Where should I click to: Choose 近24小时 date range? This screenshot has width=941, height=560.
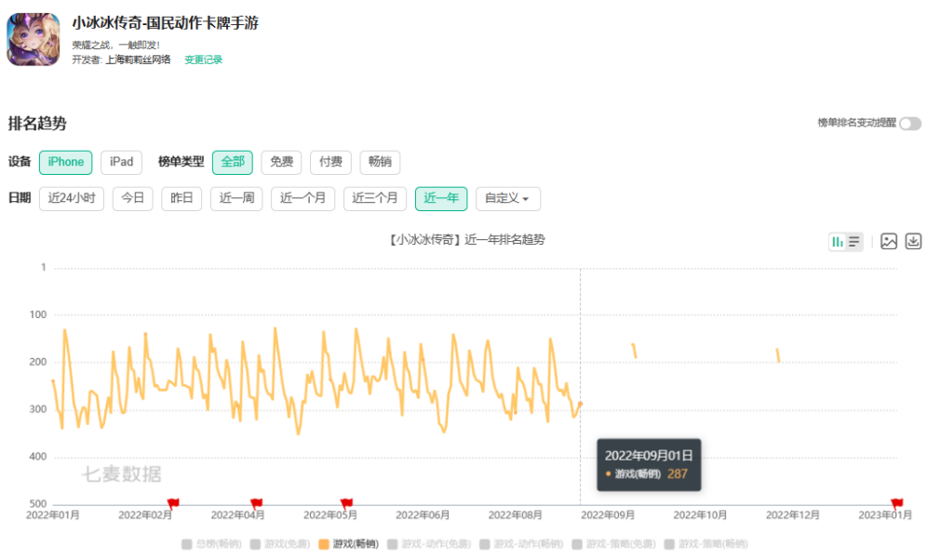tap(72, 198)
